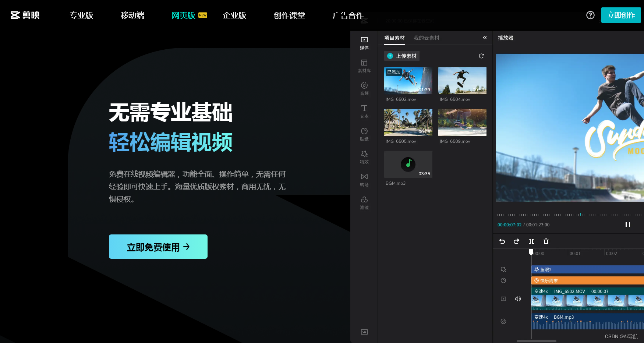Click the 立即免费使用 button
Image resolution: width=644 pixels, height=343 pixels.
[x=158, y=247]
